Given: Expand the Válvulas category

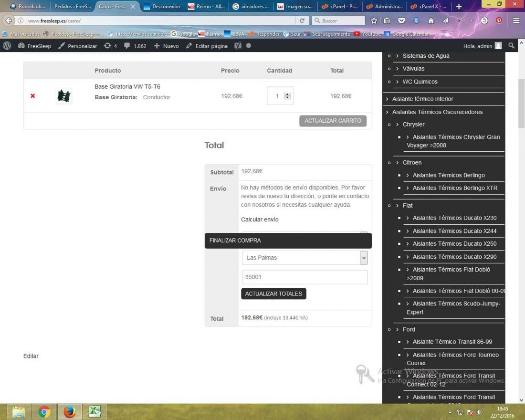Looking at the screenshot, I should (413, 69).
